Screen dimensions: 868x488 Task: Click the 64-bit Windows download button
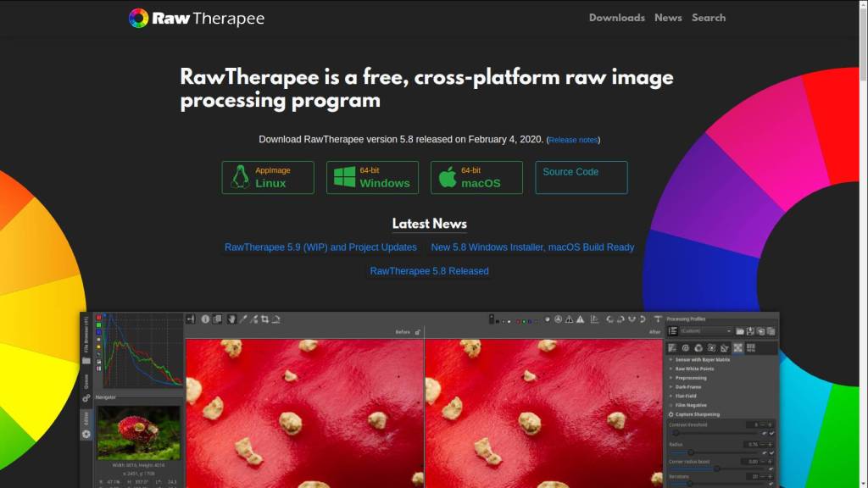click(x=373, y=178)
